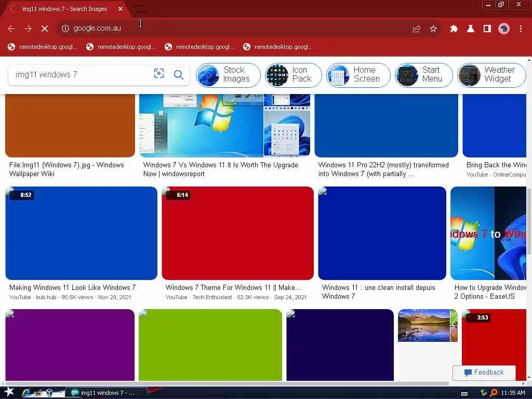Open the Windows 7 Vs Windows 11 thumbnail
This screenshot has height=399, width=532.
(224, 126)
